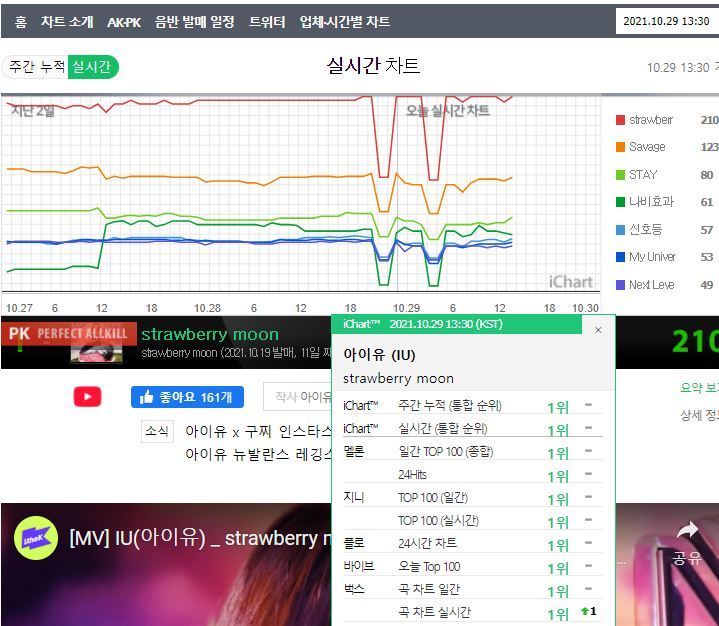Click the red YouTube icon
This screenshot has width=719, height=626.
pos(87,397)
